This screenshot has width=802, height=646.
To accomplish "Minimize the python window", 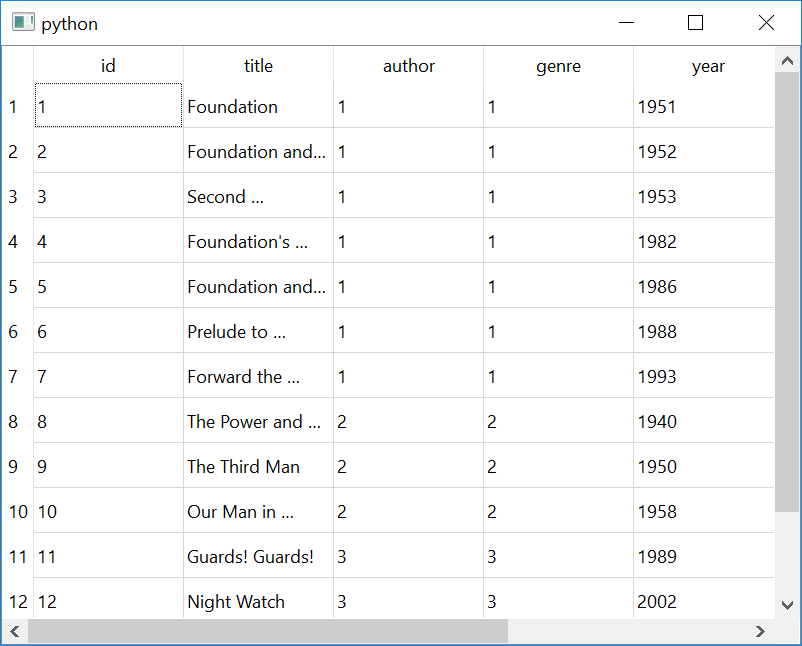I will click(627, 23).
